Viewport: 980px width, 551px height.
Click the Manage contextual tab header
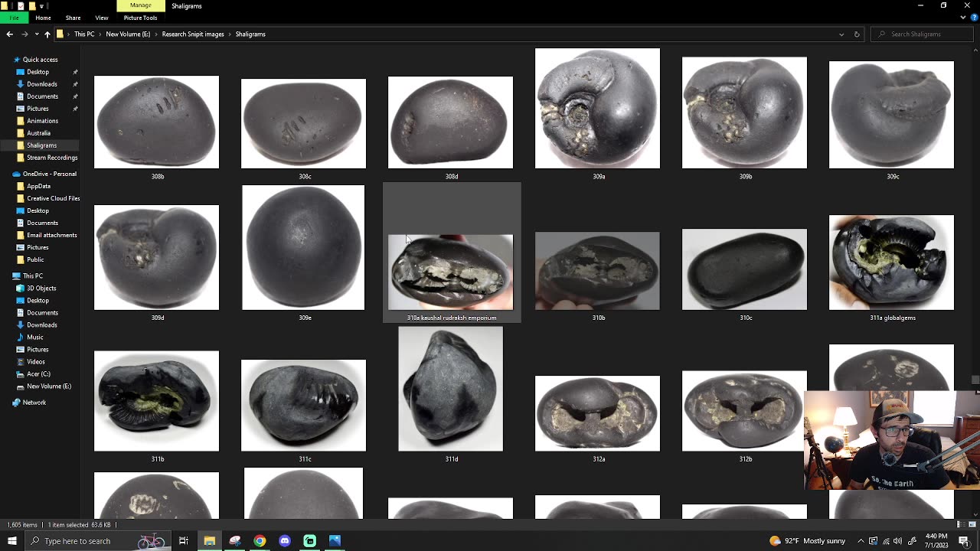tap(140, 5)
